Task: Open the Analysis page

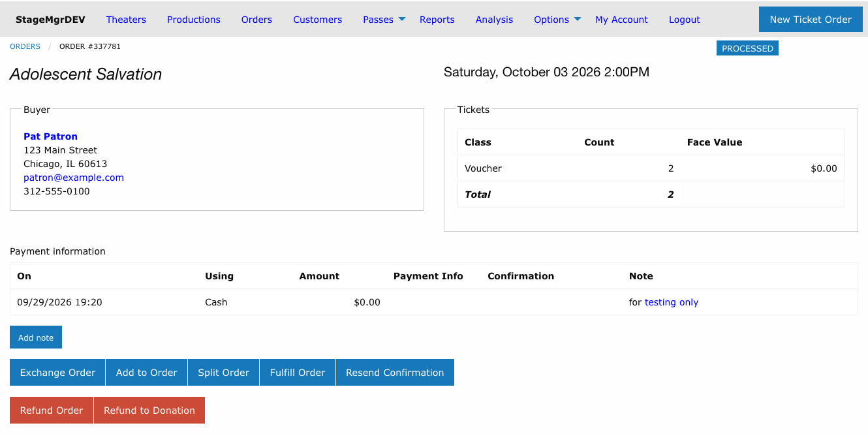Action: point(494,20)
